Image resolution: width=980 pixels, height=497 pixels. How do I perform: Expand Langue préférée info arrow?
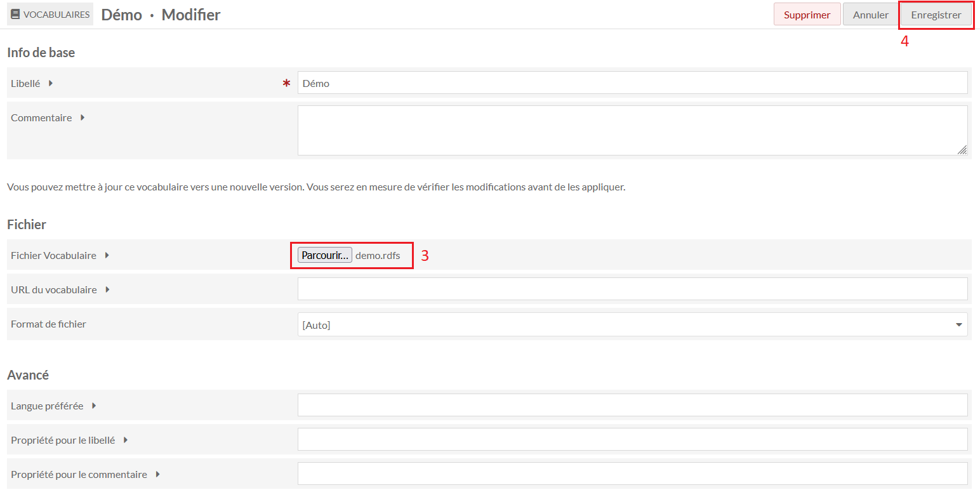tap(94, 406)
